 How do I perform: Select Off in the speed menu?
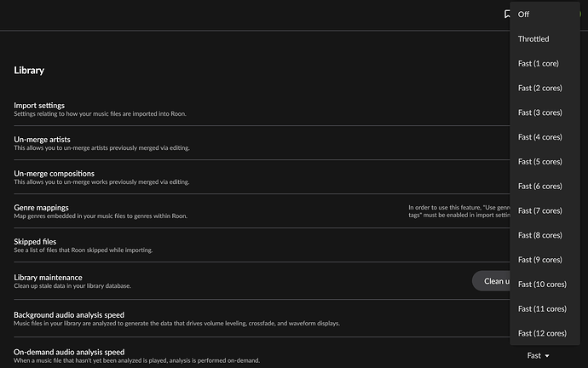(x=524, y=14)
